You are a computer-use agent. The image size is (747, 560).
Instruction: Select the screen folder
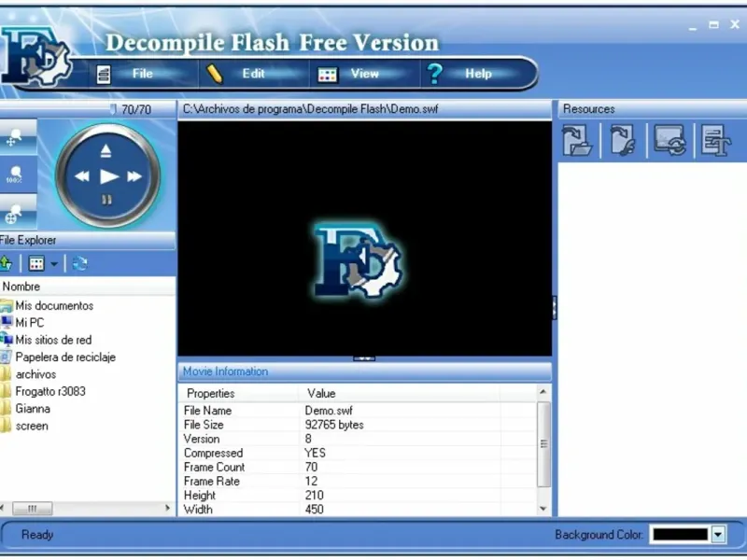(x=32, y=426)
